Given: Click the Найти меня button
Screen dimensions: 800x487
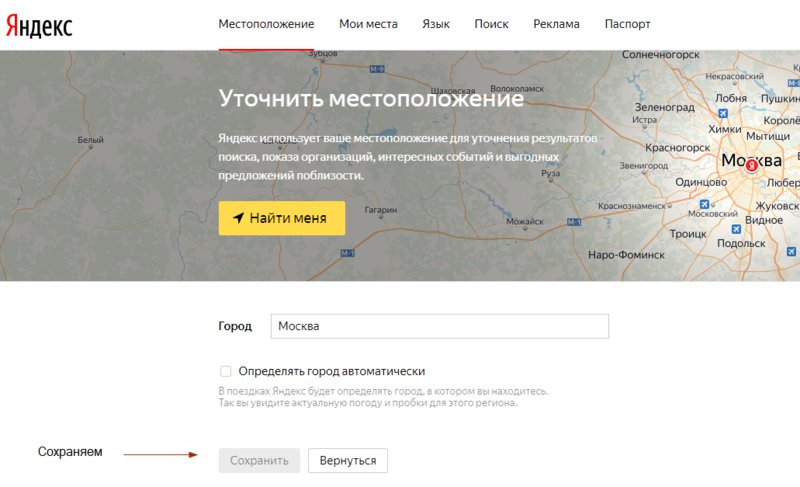Looking at the screenshot, I should pos(282,218).
